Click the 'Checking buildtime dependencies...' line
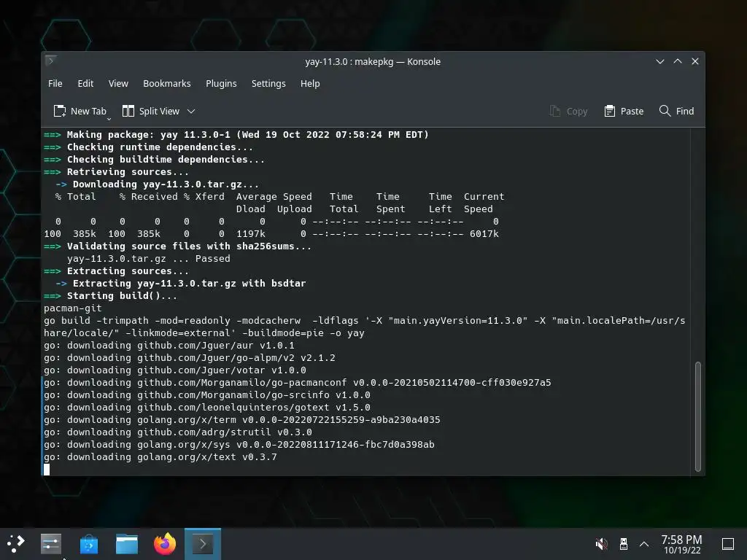This screenshot has height=560, width=747. point(154,160)
